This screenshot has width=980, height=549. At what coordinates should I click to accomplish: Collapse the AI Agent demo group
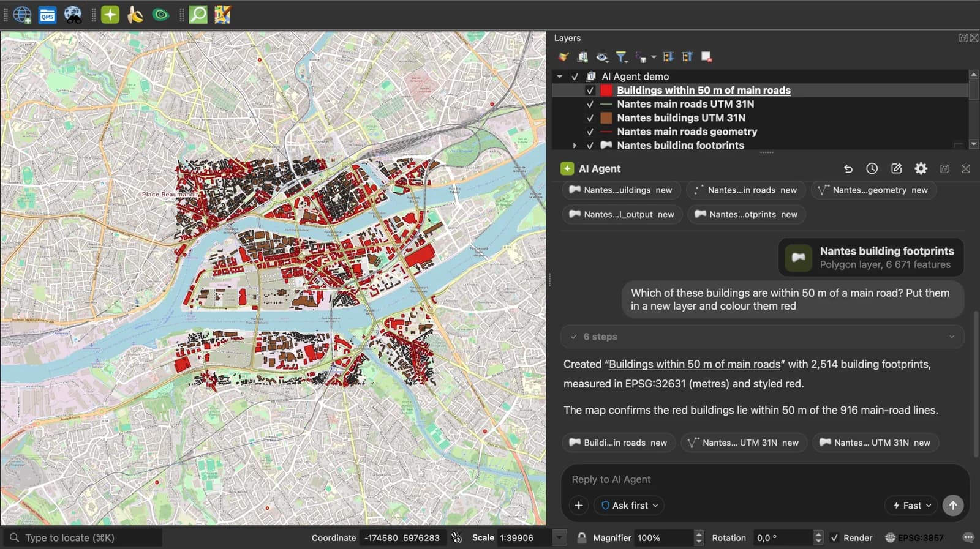[x=560, y=77]
